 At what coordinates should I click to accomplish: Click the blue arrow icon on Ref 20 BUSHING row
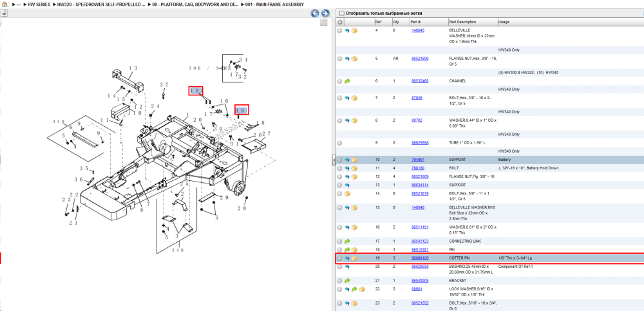click(x=347, y=267)
